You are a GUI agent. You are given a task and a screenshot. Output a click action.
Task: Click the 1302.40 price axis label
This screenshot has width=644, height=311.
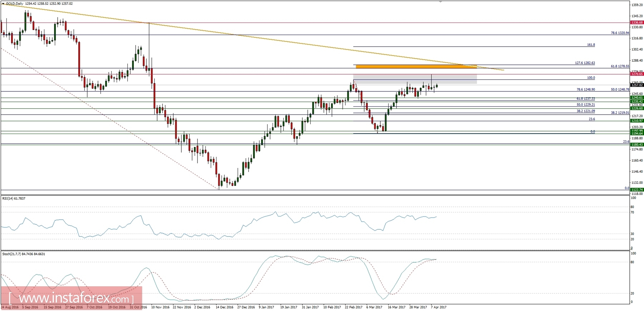638,49
